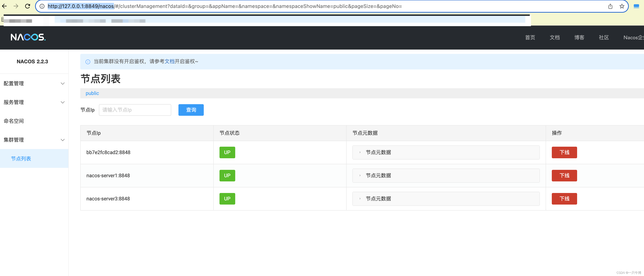Screen dimensions: 644x276
Task: Open the 文档 link in the auth notice
Action: (170, 61)
